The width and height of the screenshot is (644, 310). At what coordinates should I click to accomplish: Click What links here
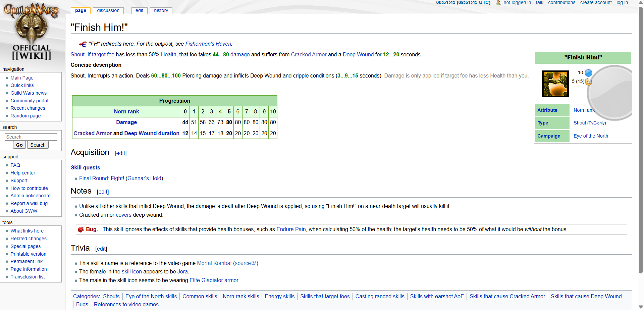(x=27, y=231)
